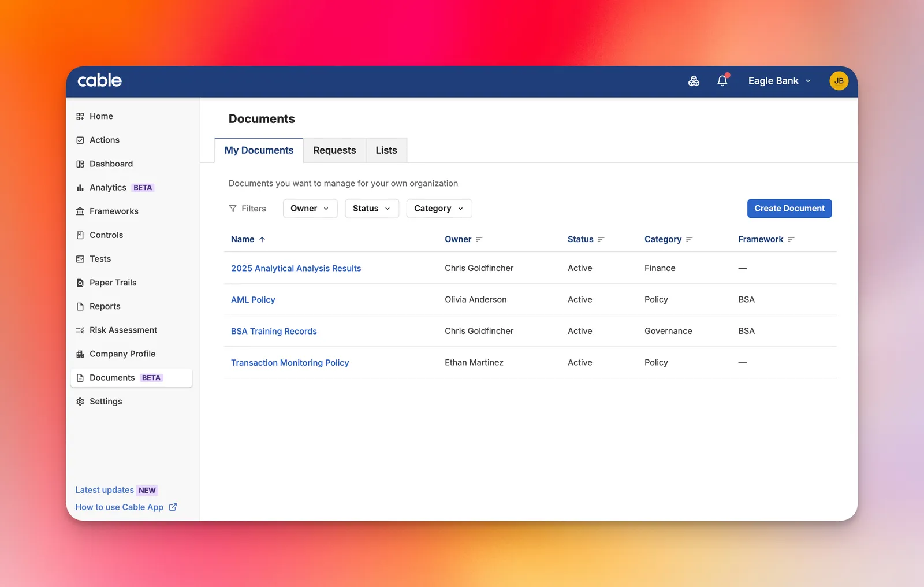Open the 2025 Analytical Analysis Results document

click(x=296, y=268)
